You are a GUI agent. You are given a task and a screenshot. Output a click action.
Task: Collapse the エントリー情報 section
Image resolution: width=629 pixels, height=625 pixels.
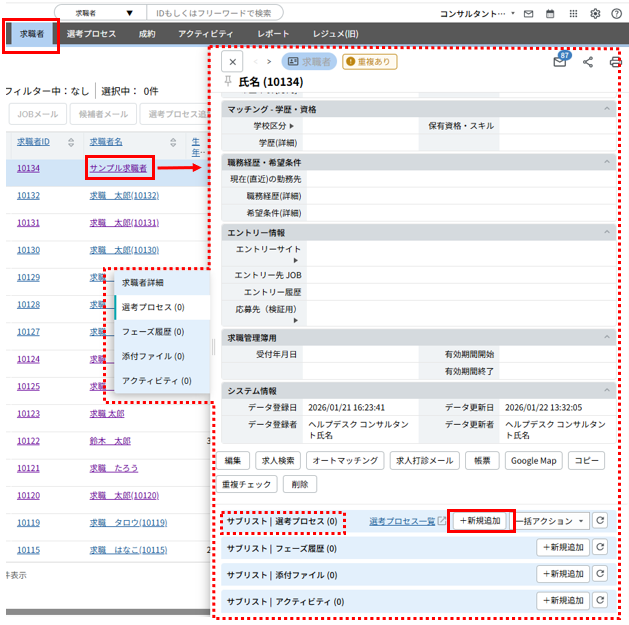pyautogui.click(x=607, y=232)
